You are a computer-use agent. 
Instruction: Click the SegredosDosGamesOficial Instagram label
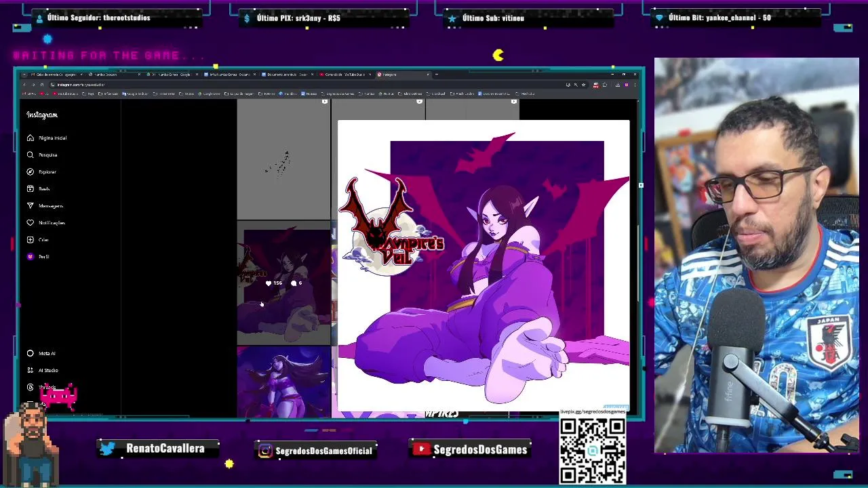click(x=316, y=451)
